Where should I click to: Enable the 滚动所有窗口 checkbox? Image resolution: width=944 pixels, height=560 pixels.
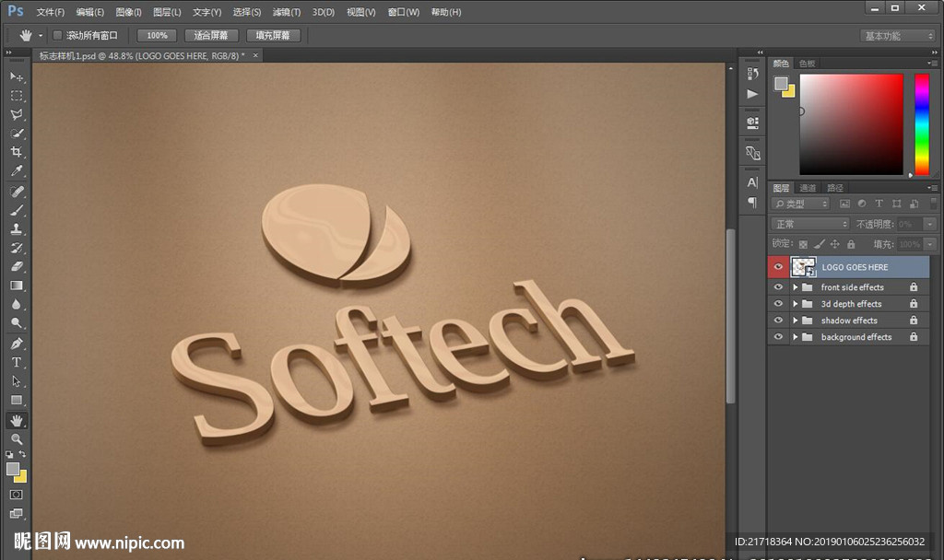[x=58, y=36]
